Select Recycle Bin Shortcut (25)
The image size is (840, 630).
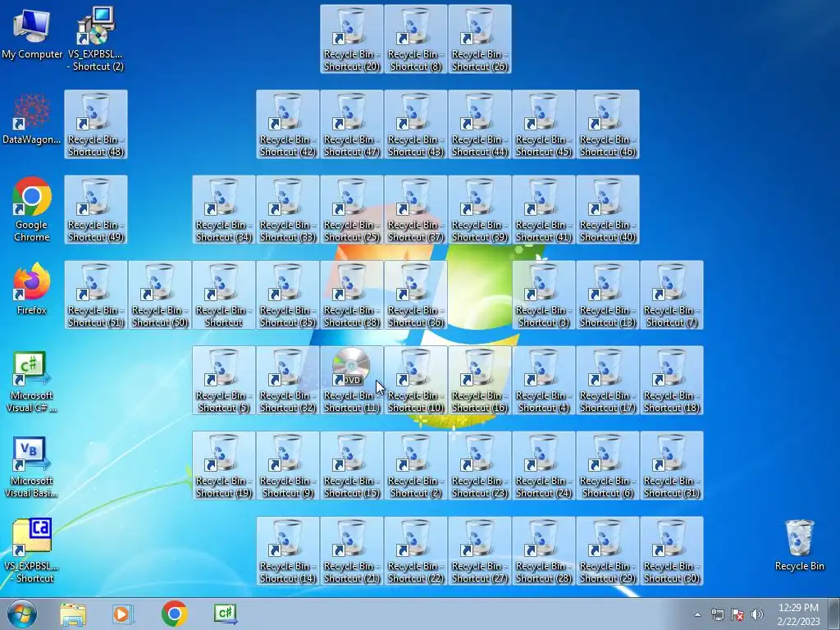[351, 209]
